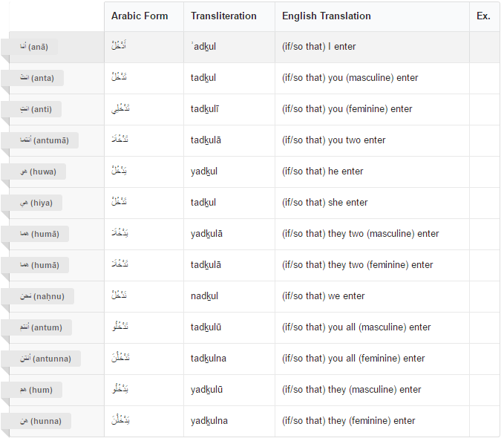This screenshot has width=504, height=441.
Task: Select the (antunna) pronoun row label
Action: 41,359
